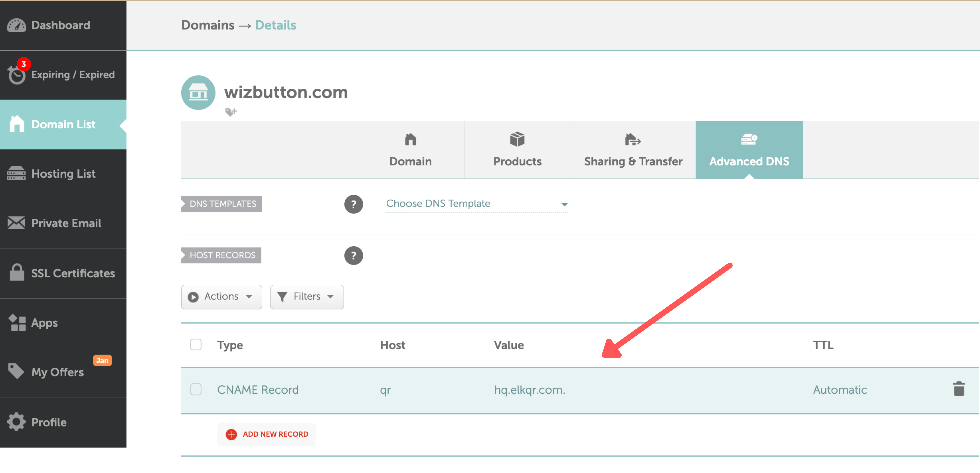Open the Domain List section

click(x=63, y=124)
